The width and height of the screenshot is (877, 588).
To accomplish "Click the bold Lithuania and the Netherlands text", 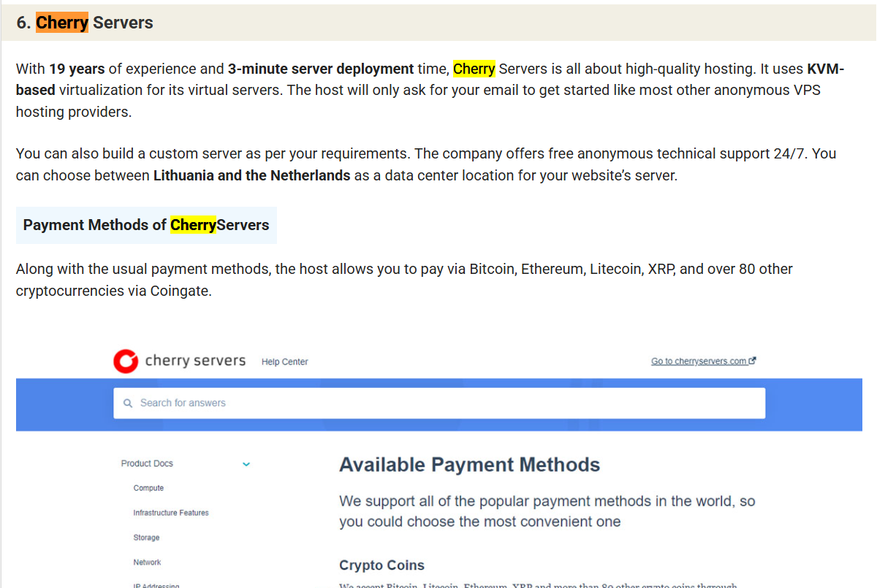I will point(251,176).
